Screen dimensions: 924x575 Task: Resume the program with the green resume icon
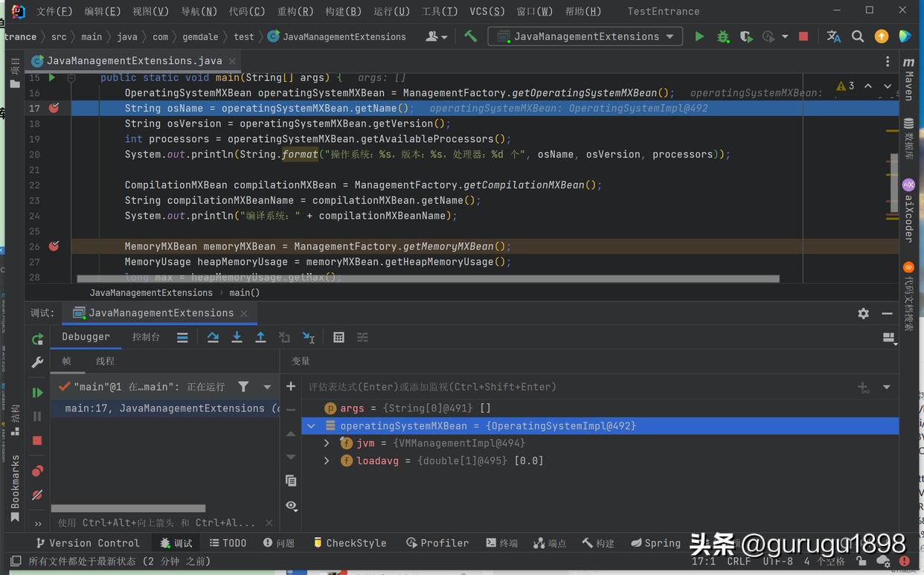pos(37,392)
